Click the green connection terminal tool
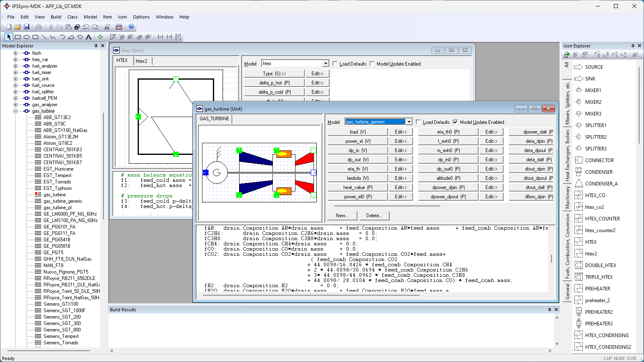Image resolution: width=644 pixels, height=362 pixels. pos(101,37)
